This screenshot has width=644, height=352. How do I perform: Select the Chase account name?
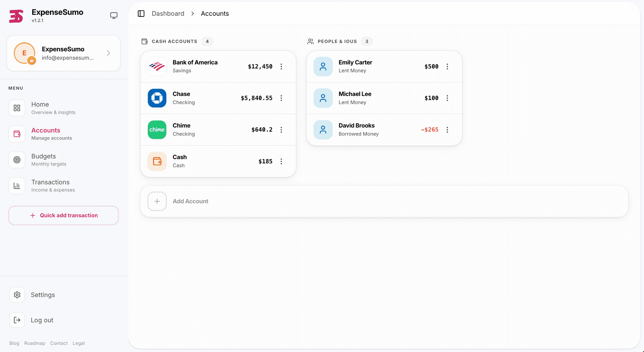(x=181, y=94)
